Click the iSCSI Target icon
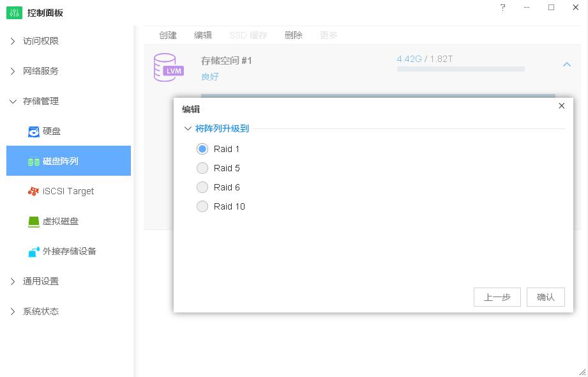588x377 pixels. pos(34,192)
